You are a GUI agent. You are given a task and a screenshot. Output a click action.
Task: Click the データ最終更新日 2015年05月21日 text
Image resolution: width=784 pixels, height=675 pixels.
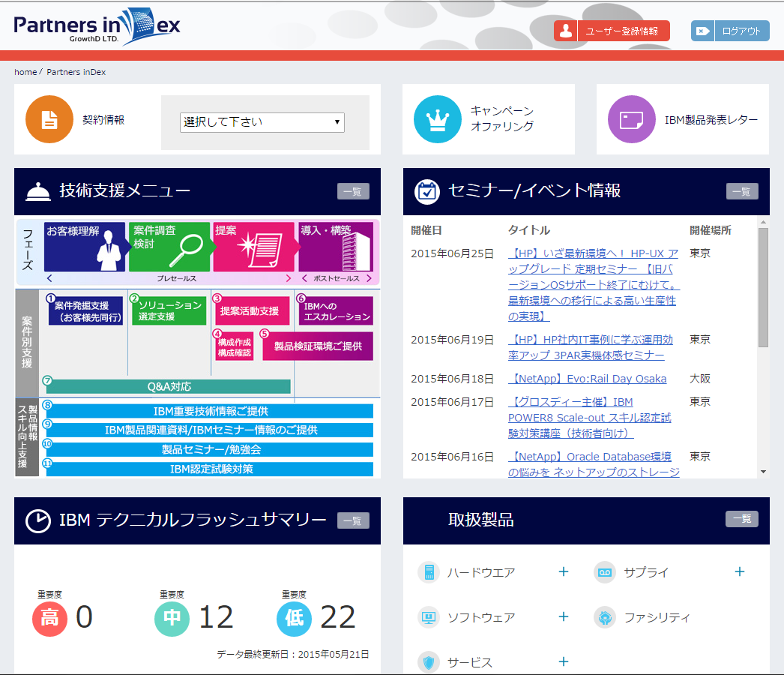(x=292, y=654)
